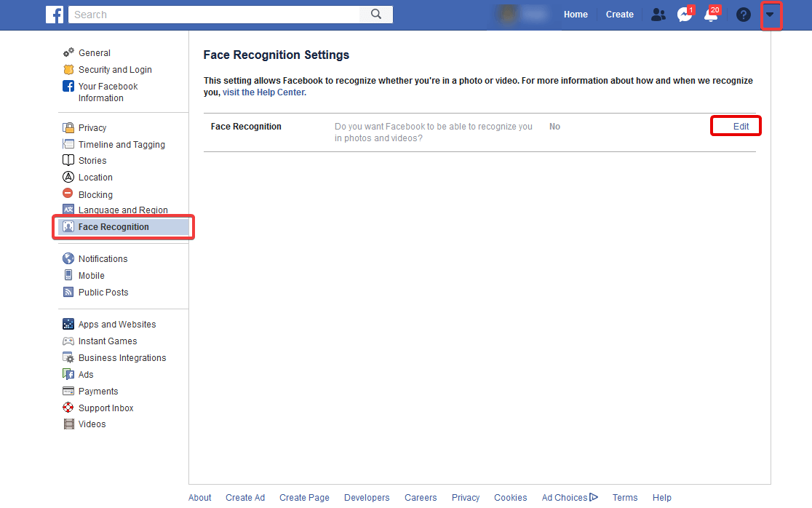Open Notifications via the globe icon
Screen dimensions: 812x508
point(69,258)
